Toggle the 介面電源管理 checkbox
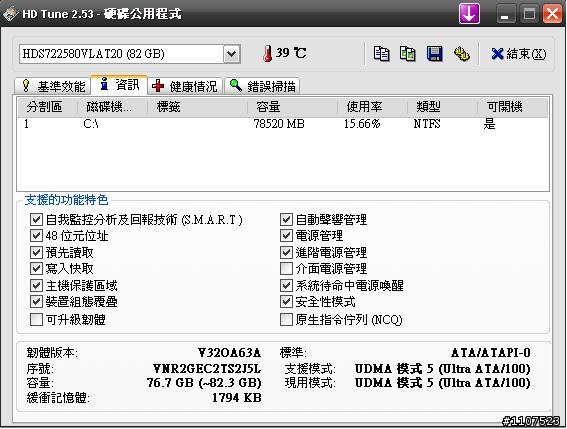The height and width of the screenshot is (429, 567). [x=286, y=268]
